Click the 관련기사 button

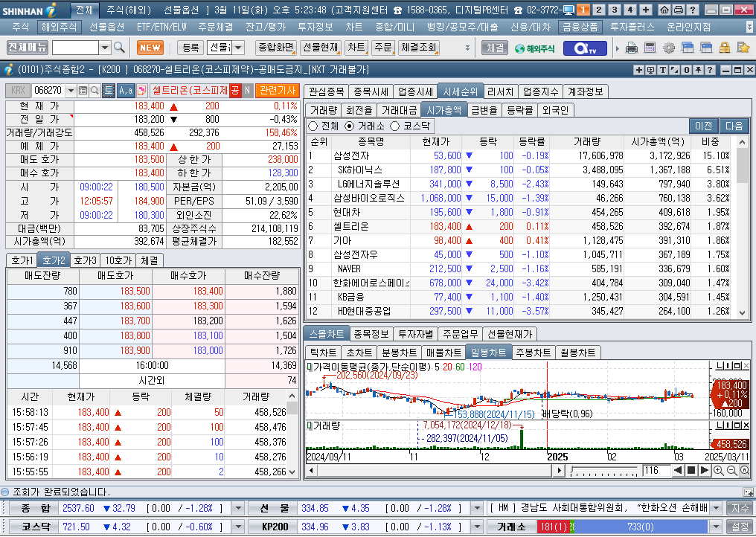click(278, 90)
